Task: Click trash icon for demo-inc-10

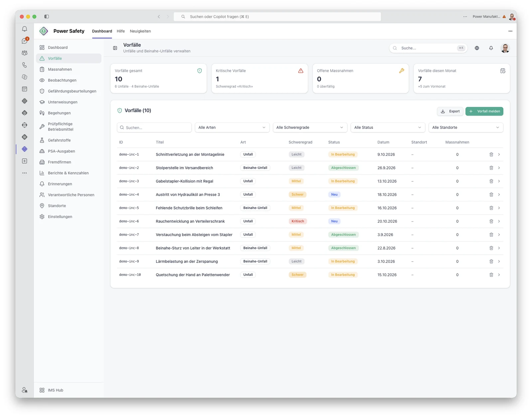Action: coord(491,275)
